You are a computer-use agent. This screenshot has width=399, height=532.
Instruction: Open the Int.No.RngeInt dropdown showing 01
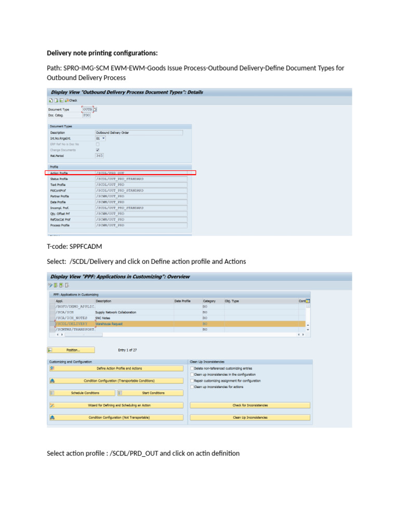(x=101, y=138)
